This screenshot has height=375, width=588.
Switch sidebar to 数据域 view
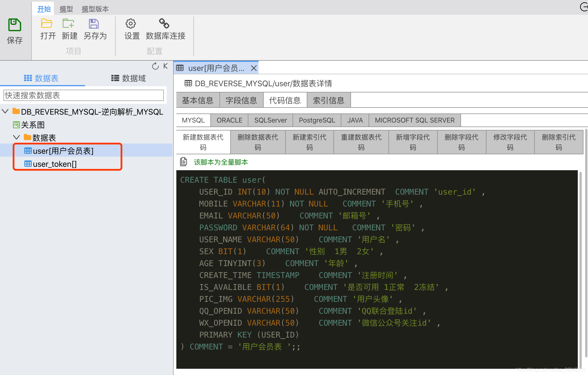pyautogui.click(x=128, y=78)
